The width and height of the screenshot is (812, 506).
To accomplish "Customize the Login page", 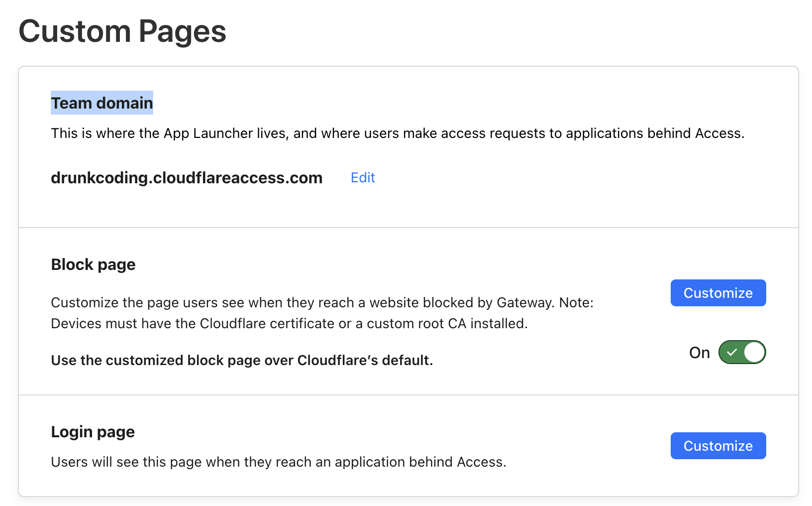I will [718, 446].
